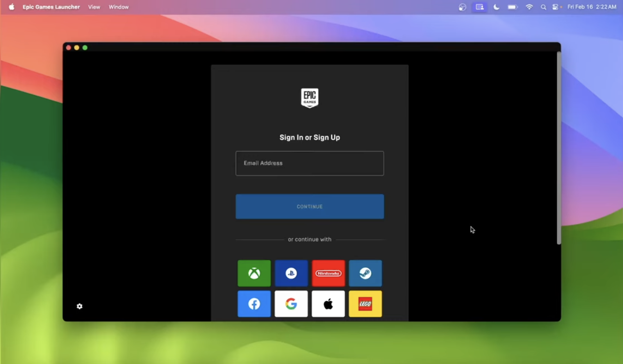The height and width of the screenshot is (364, 623).
Task: Choose Nintendo sign-in option
Action: pyautogui.click(x=328, y=273)
